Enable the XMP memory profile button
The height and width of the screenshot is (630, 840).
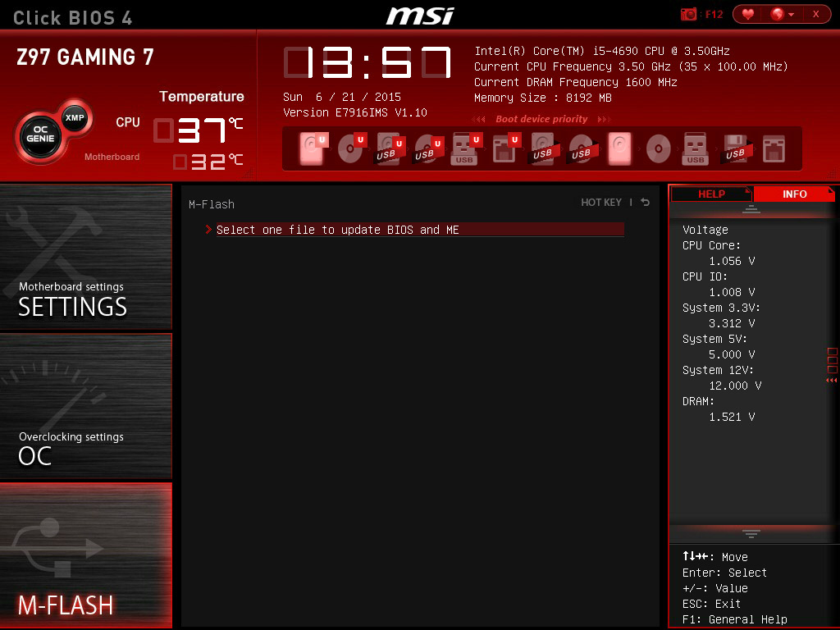coord(75,117)
